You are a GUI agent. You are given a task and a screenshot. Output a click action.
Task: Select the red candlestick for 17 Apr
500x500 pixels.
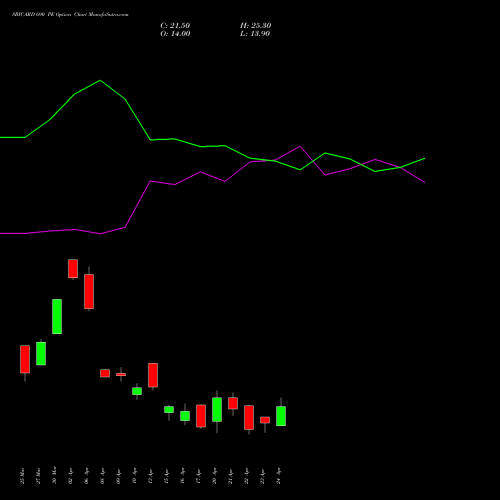click(201, 416)
